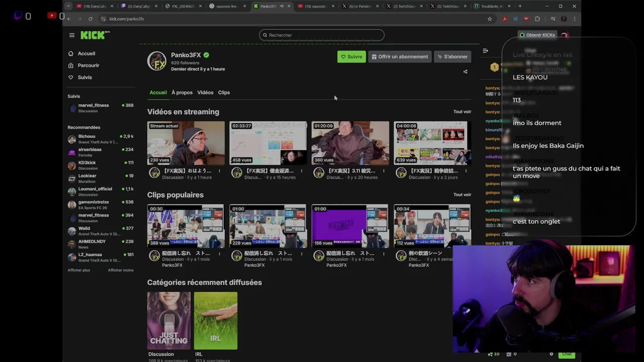This screenshot has width=644, height=362.
Task: Click the S'abonner button
Action: point(452,57)
